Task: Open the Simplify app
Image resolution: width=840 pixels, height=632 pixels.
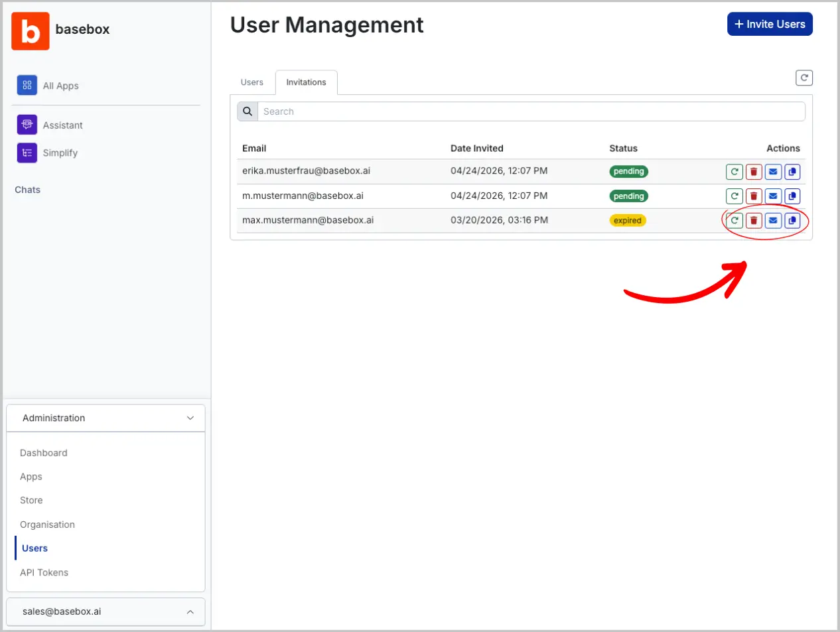Action: click(x=60, y=153)
